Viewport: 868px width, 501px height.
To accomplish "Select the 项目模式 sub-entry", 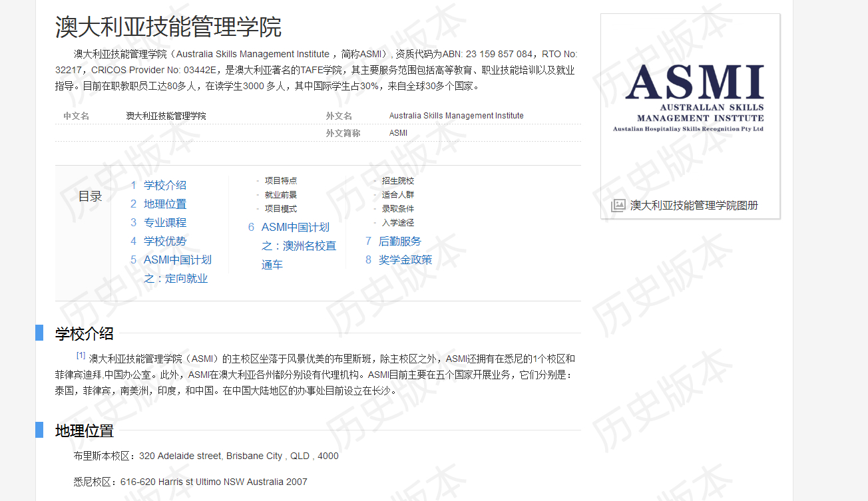I will pyautogui.click(x=281, y=208).
